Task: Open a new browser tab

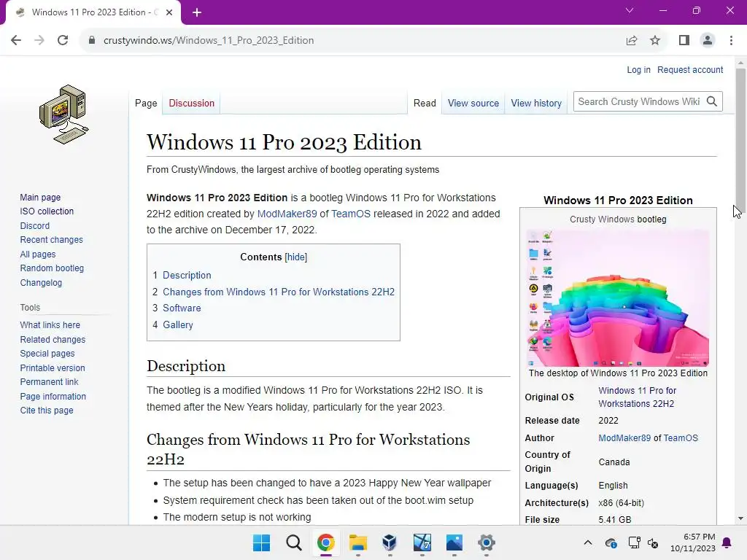Action: 197,12
